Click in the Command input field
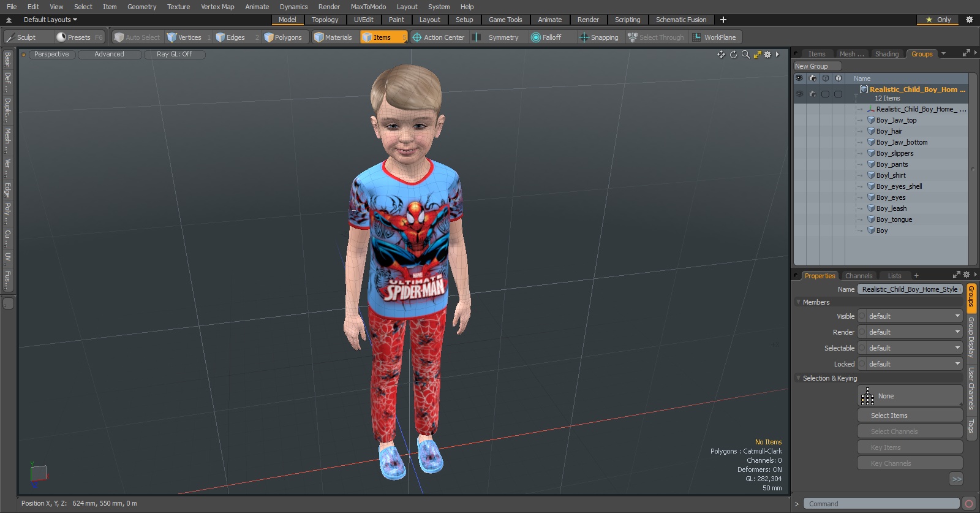The image size is (980, 513). click(881, 504)
